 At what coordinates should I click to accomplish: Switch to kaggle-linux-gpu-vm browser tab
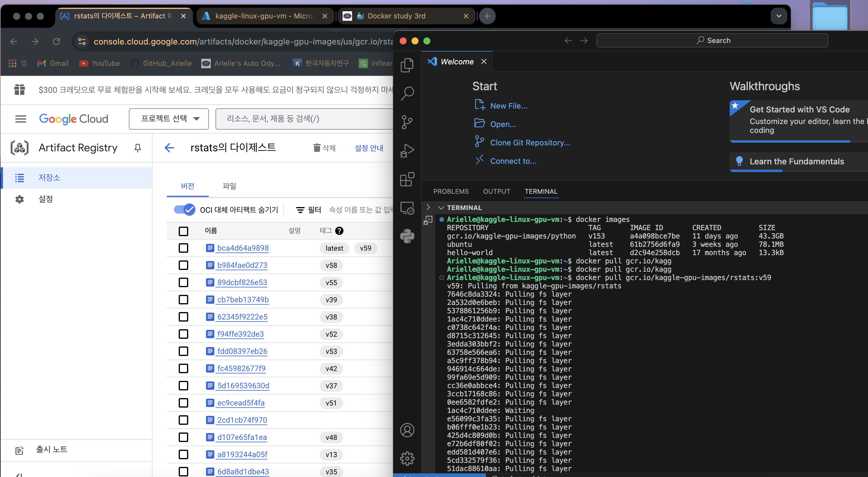[264, 16]
